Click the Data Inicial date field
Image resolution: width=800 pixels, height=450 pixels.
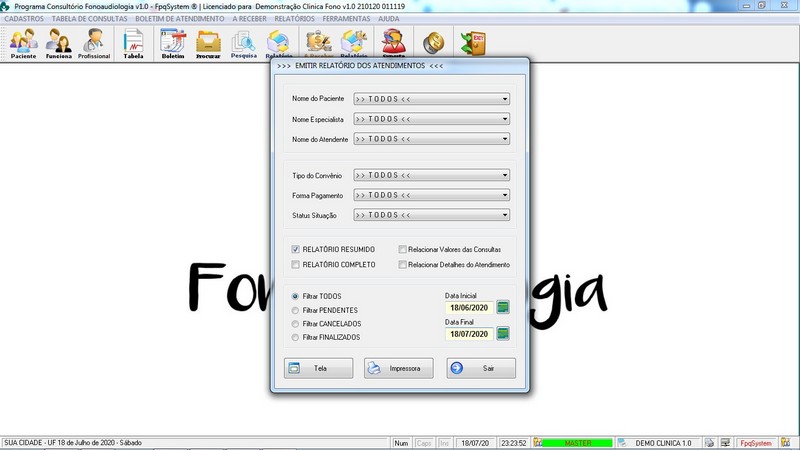[469, 308]
